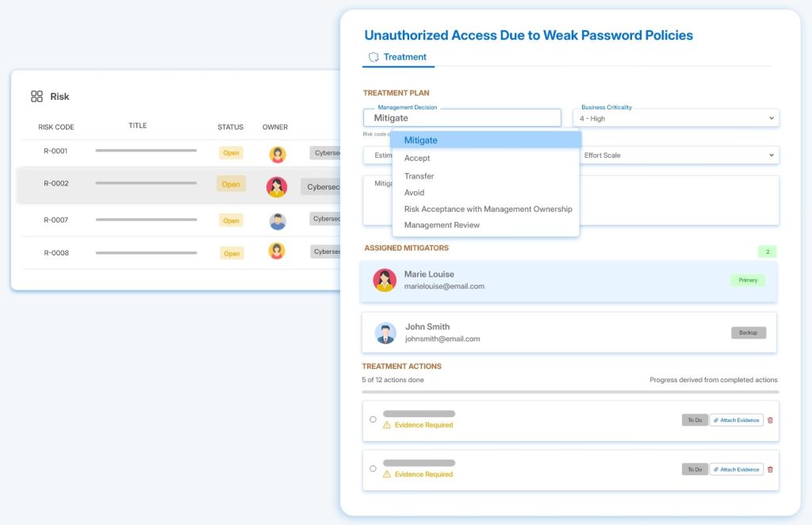Screen dimensions: 812x525
Task: Attach evidence to the second treatment action
Action: 736,469
